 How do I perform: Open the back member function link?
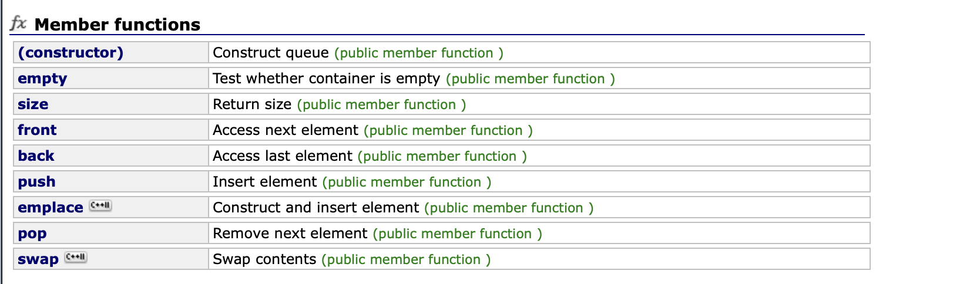tap(36, 156)
